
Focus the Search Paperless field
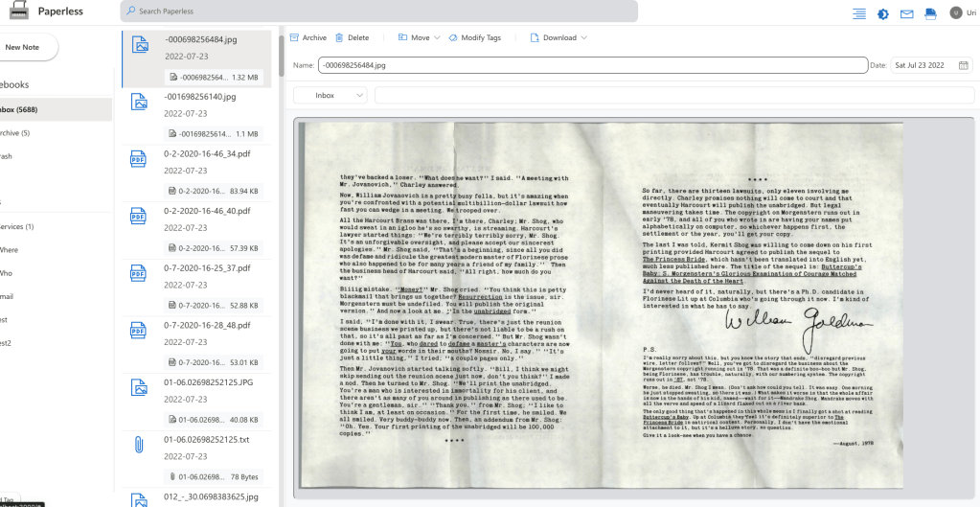[x=379, y=12]
